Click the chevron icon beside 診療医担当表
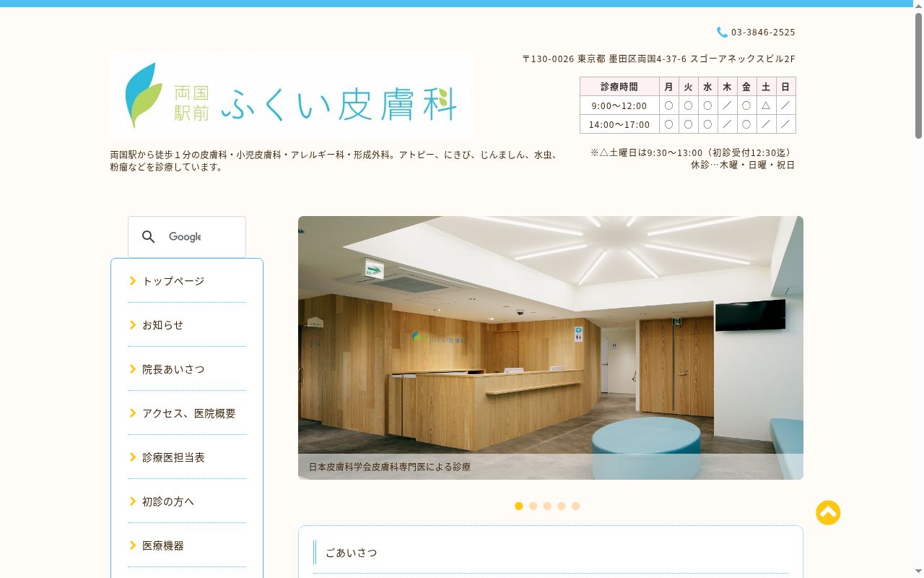This screenshot has width=924, height=578. 133,457
